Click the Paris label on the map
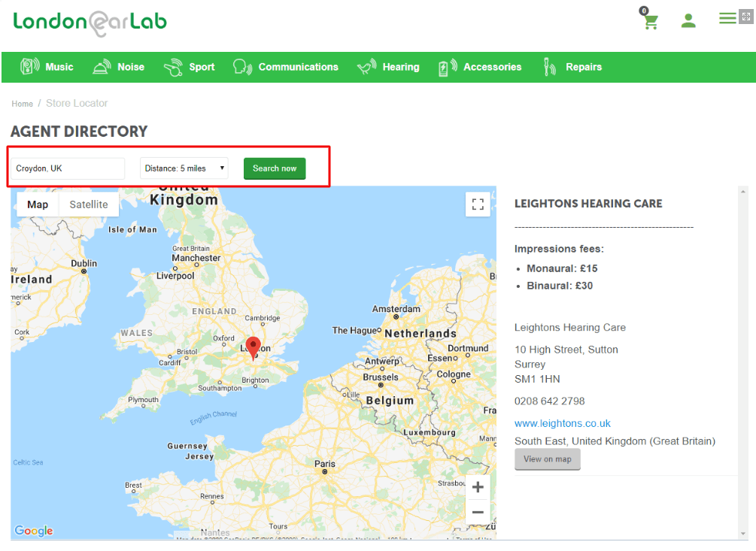 point(325,464)
